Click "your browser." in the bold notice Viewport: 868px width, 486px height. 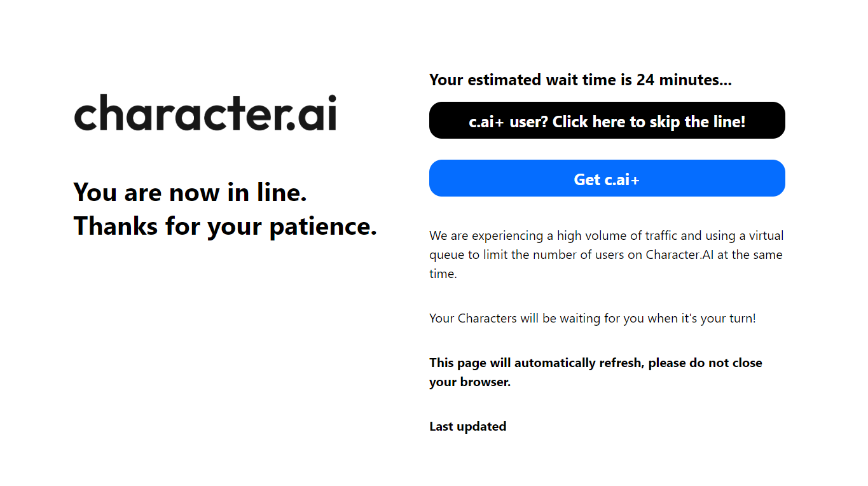470,382
